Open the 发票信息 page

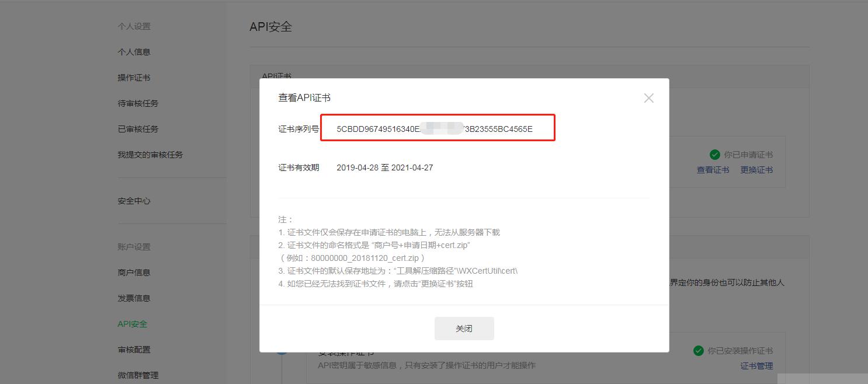tap(133, 298)
